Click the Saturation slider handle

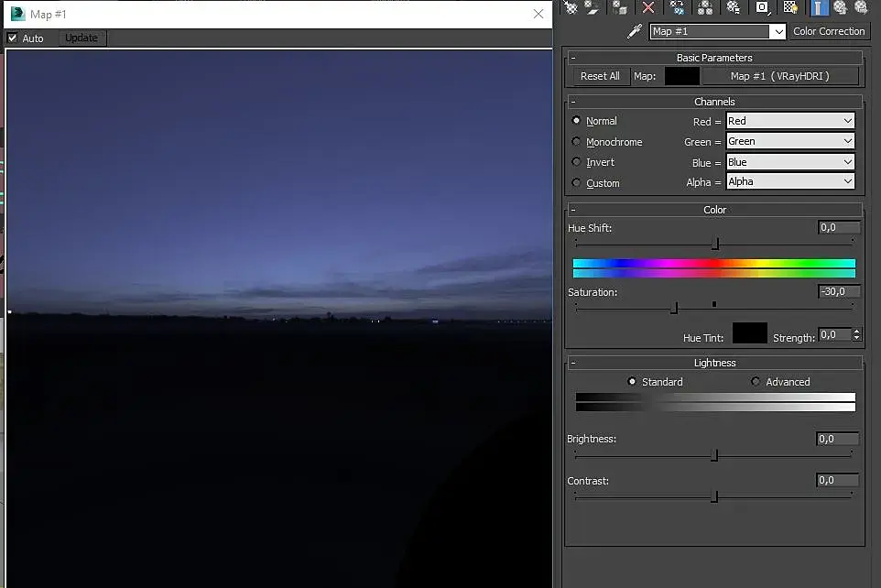[674, 308]
